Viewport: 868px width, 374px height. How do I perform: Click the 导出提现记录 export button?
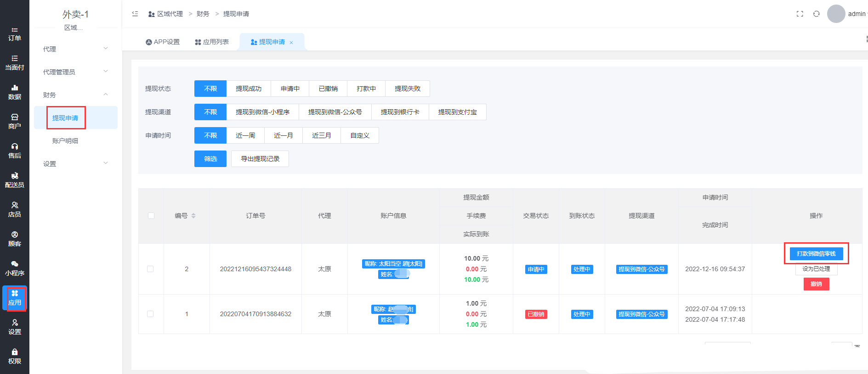[260, 159]
